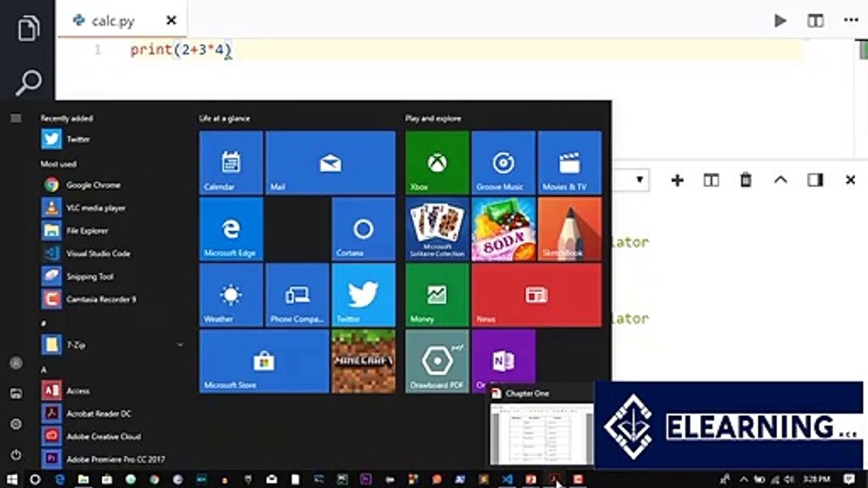Screen dimensions: 868x488
Task: Open the Drawboard PDF tile
Action: [x=437, y=361]
